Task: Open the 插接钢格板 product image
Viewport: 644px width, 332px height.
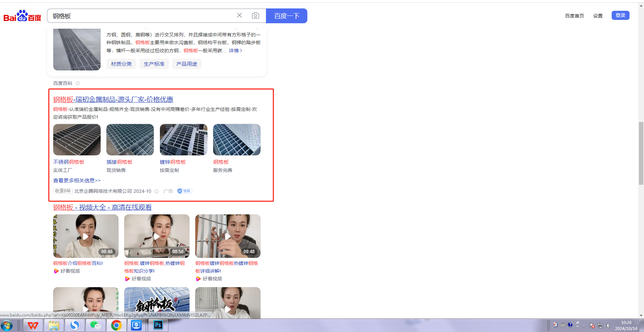Action: pos(130,140)
